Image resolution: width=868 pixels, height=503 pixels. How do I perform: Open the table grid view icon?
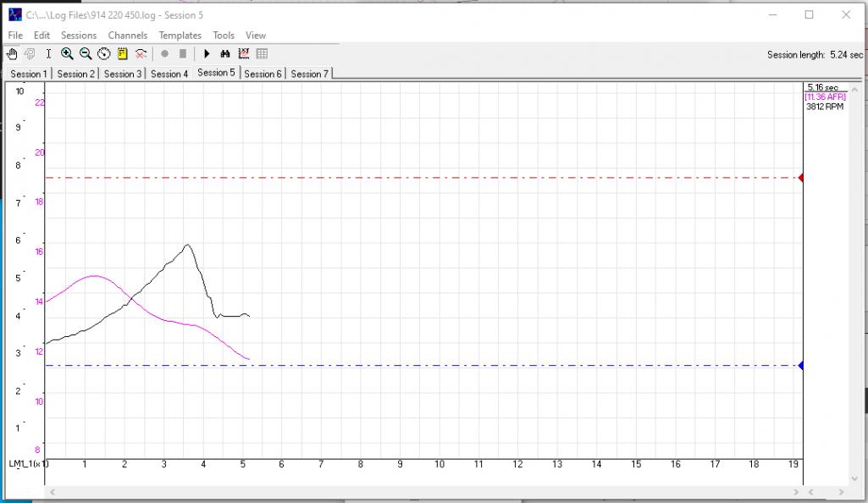click(262, 53)
